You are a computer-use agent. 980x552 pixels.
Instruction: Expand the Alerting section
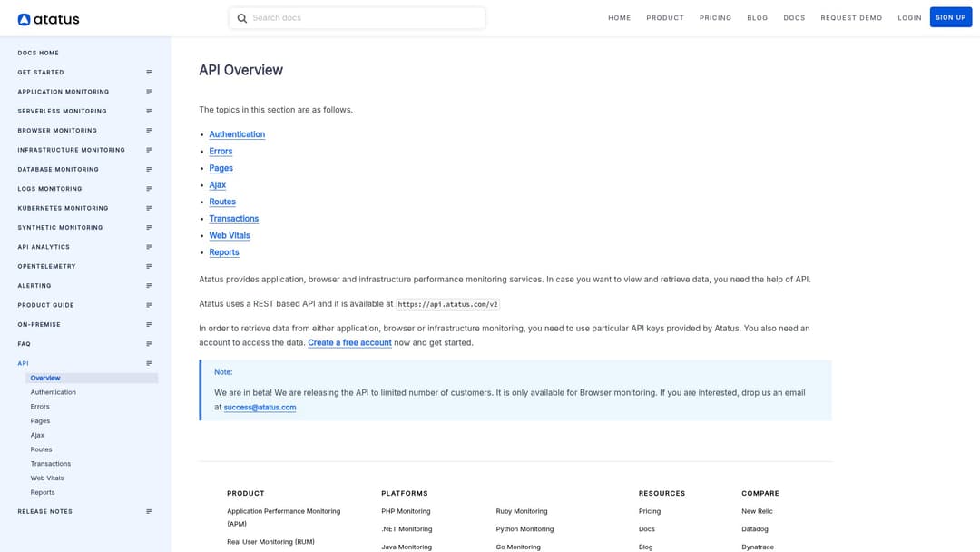tap(149, 286)
